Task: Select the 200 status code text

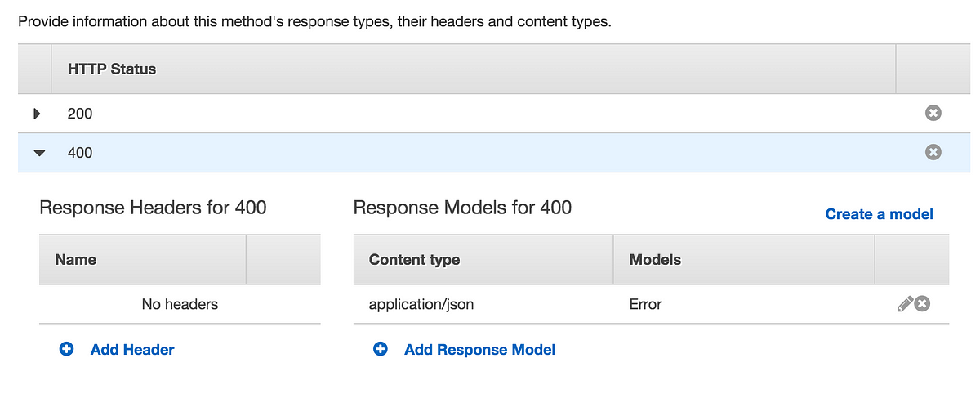Action: tap(80, 114)
